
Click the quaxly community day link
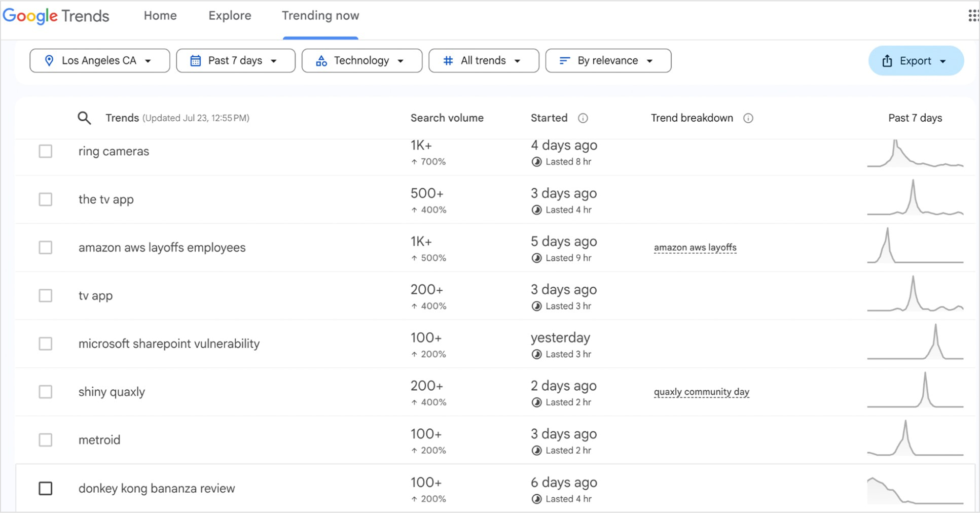pos(701,392)
